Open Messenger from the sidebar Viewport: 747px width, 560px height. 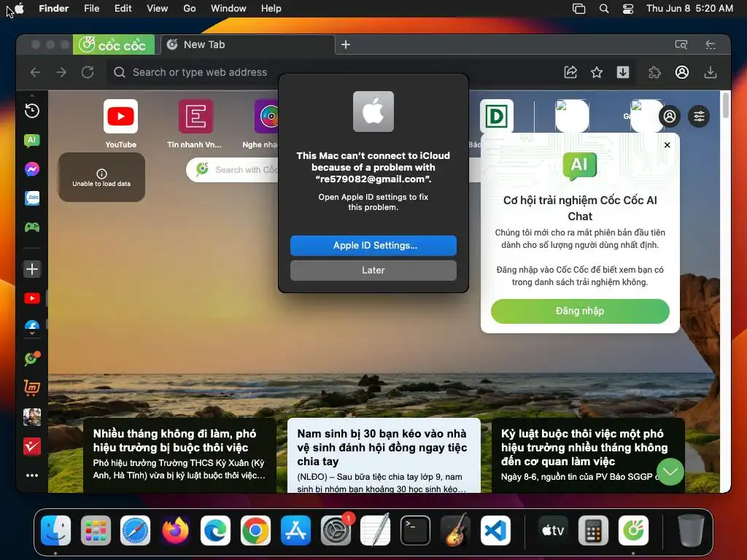(x=32, y=169)
